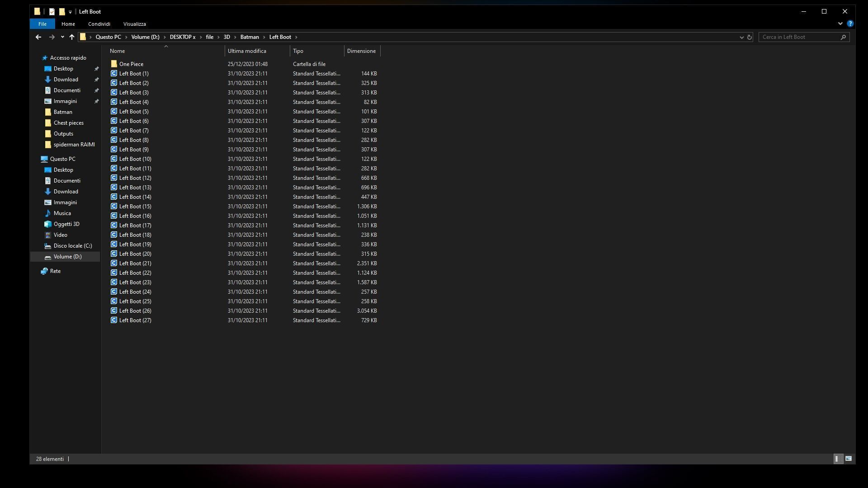This screenshot has width=868, height=488.
Task: Open the Help question mark icon
Action: click(x=850, y=23)
